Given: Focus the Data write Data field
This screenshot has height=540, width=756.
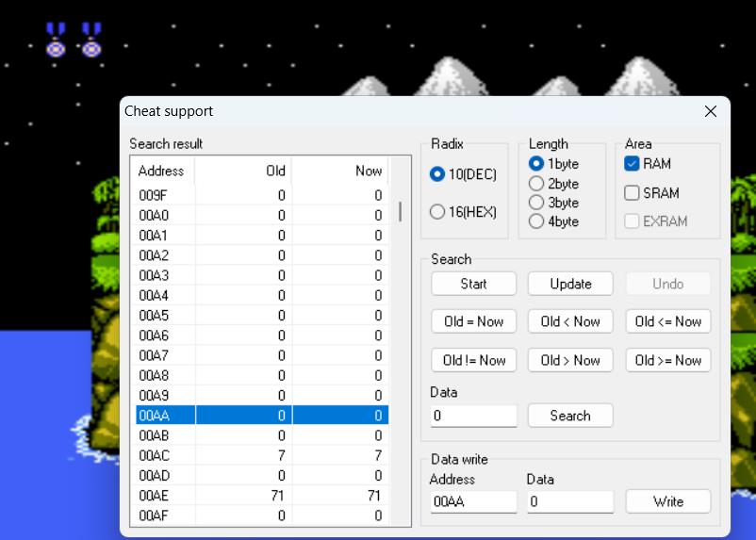Looking at the screenshot, I should pos(570,501).
